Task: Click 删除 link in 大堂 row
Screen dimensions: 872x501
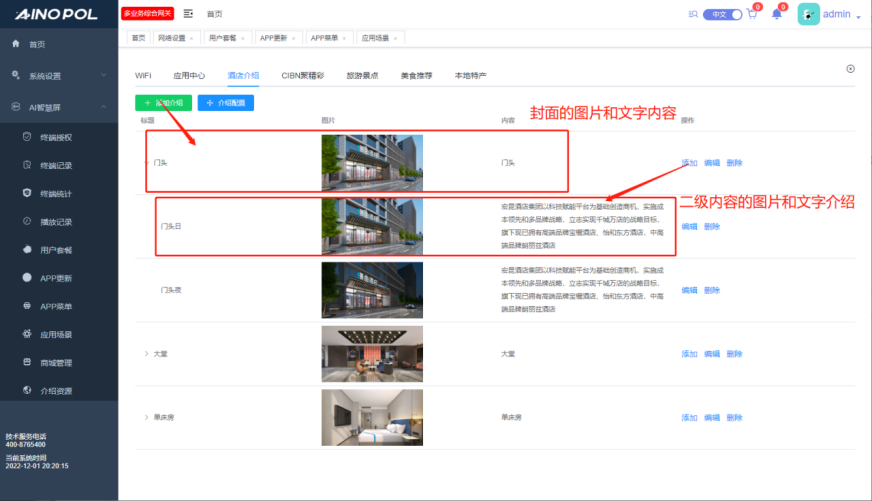Action: coord(735,354)
